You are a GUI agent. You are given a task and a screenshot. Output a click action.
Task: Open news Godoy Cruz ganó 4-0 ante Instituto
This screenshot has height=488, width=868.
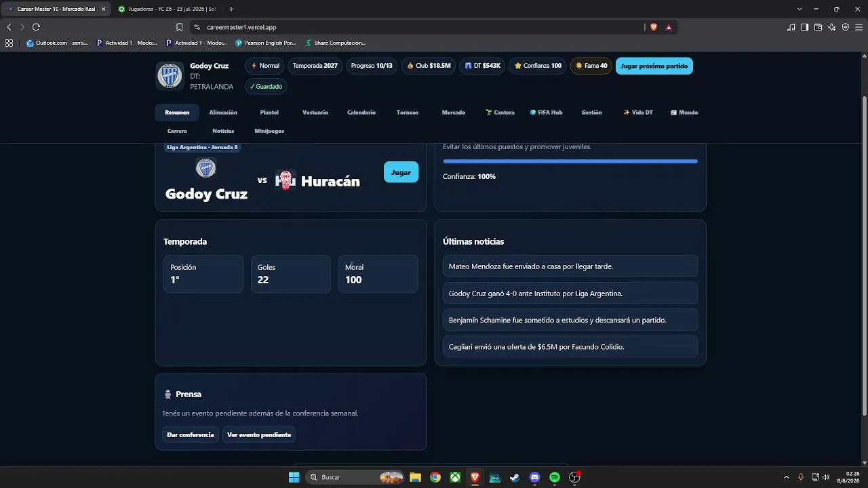point(570,293)
